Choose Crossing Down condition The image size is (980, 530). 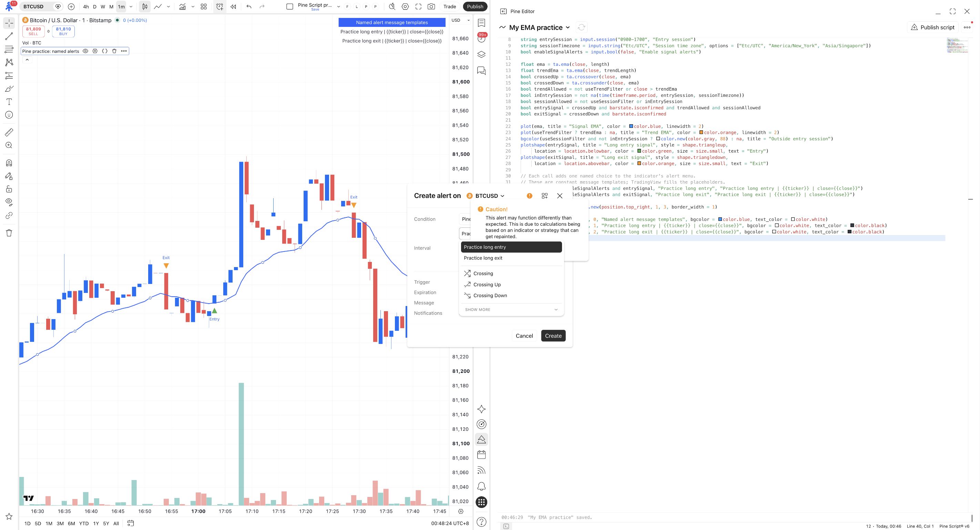[x=511, y=295]
